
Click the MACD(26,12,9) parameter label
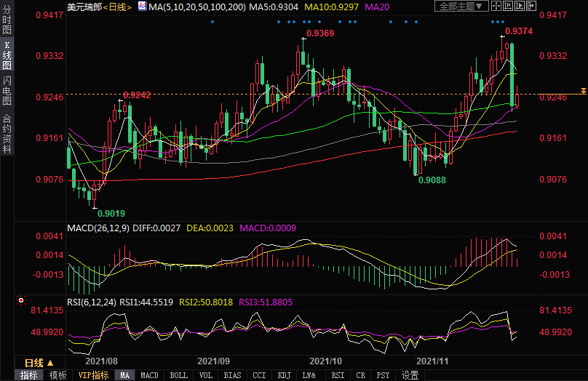(x=96, y=228)
